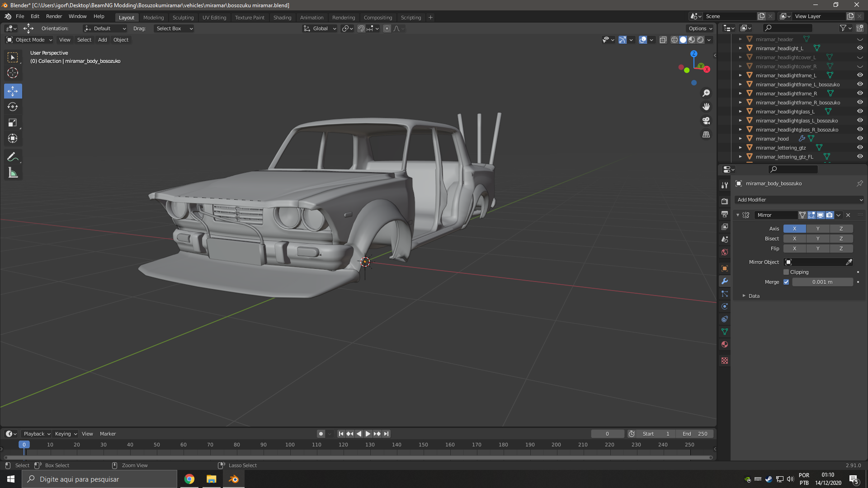
Task: Open the Render menu
Action: coord(54,16)
